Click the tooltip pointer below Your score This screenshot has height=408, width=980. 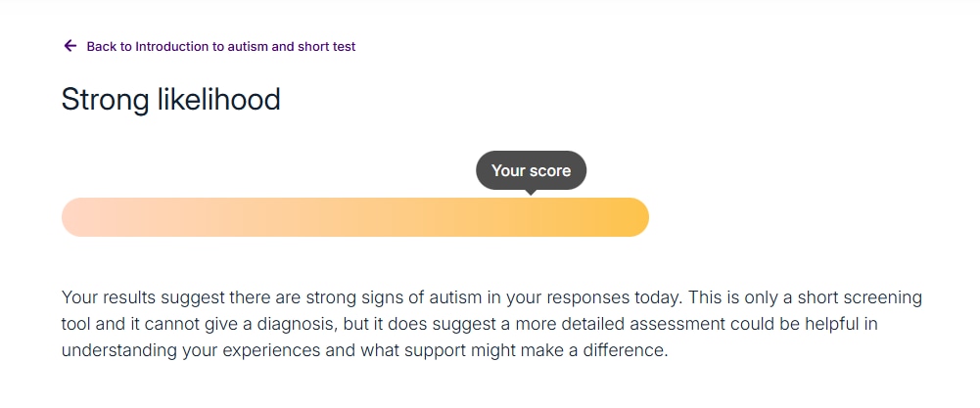coord(531,192)
